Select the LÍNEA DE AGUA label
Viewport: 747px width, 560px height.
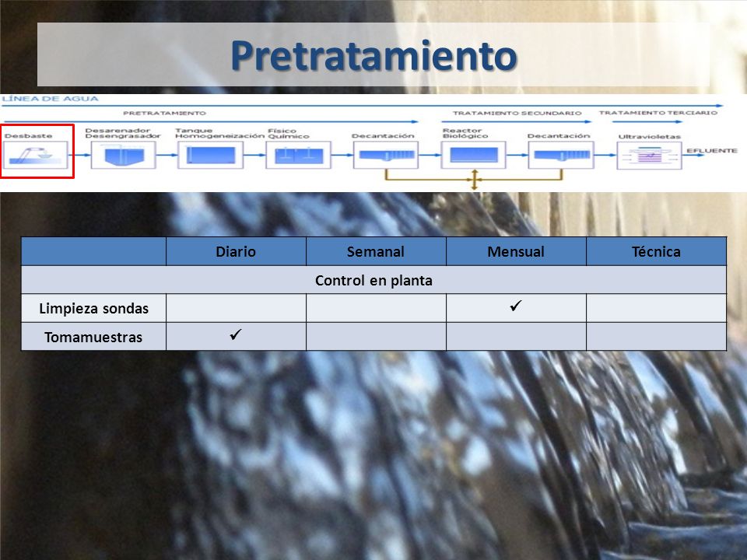[50, 99]
